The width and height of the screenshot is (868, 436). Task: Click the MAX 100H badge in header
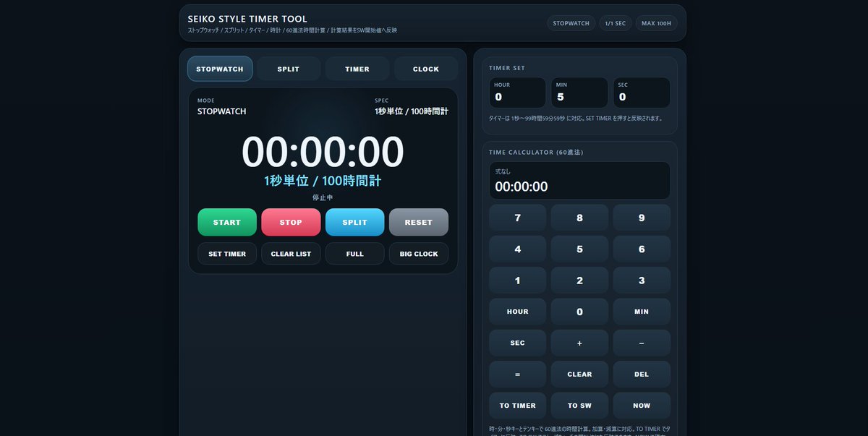(x=657, y=23)
